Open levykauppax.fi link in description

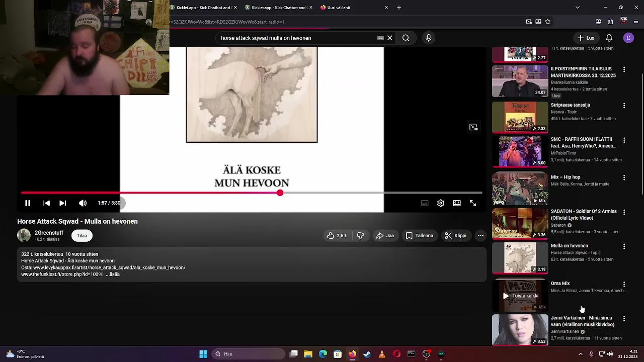109,267
